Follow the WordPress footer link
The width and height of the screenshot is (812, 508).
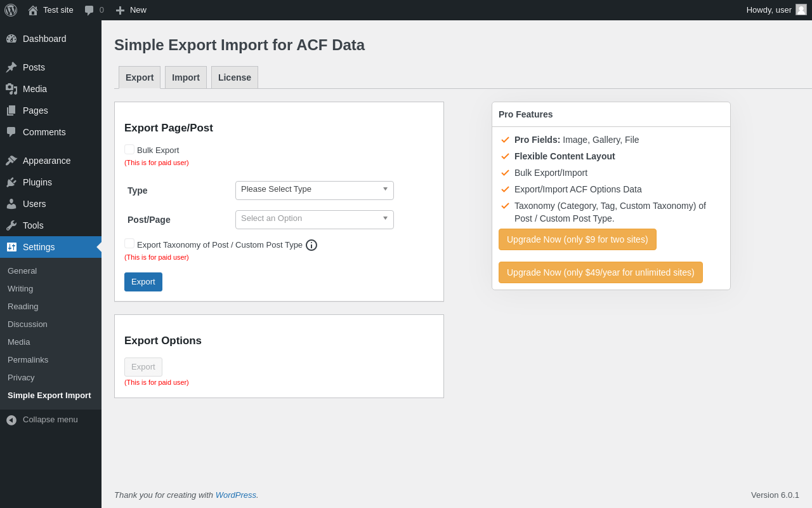[235, 495]
